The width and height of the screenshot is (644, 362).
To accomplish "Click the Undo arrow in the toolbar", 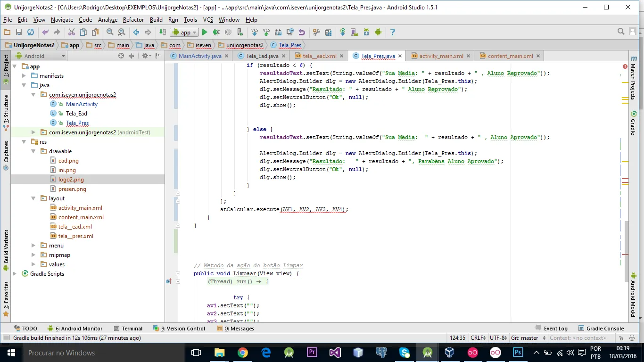I will 45,32.
